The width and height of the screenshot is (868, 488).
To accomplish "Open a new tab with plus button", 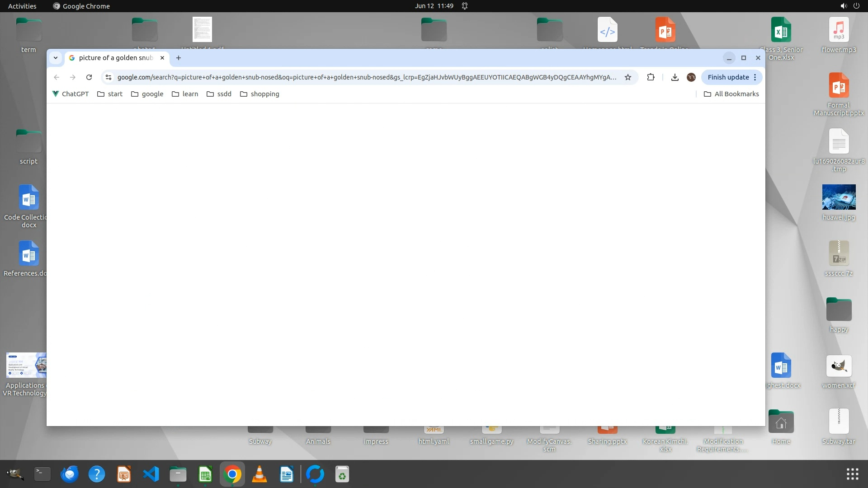I will [x=179, y=58].
